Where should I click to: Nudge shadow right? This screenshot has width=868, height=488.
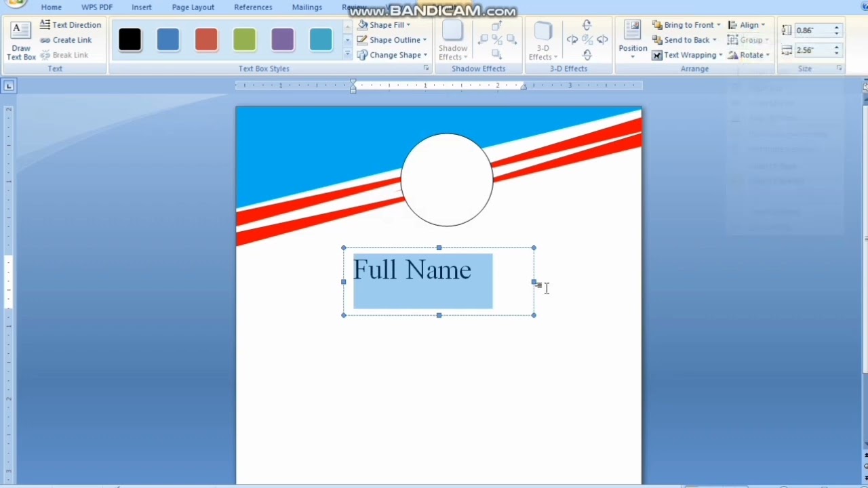click(511, 40)
